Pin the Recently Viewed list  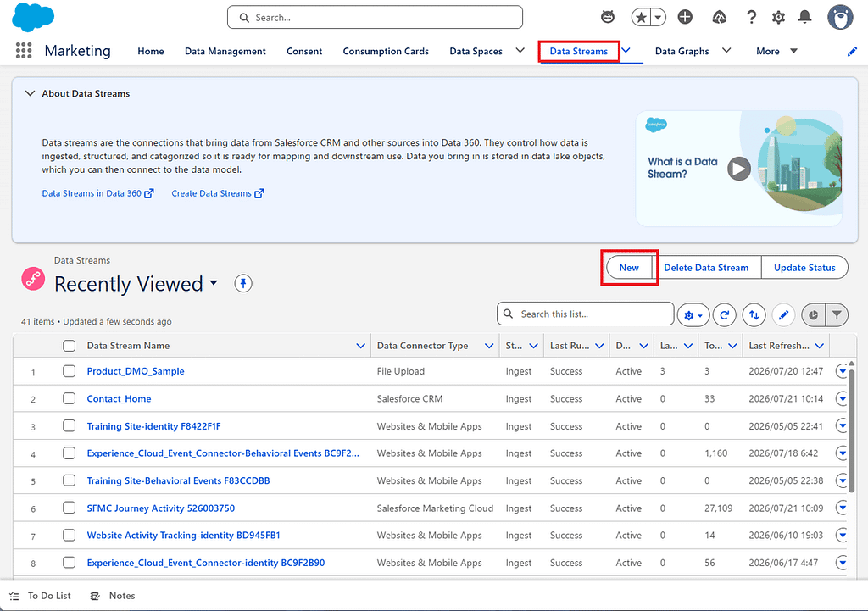(x=243, y=283)
